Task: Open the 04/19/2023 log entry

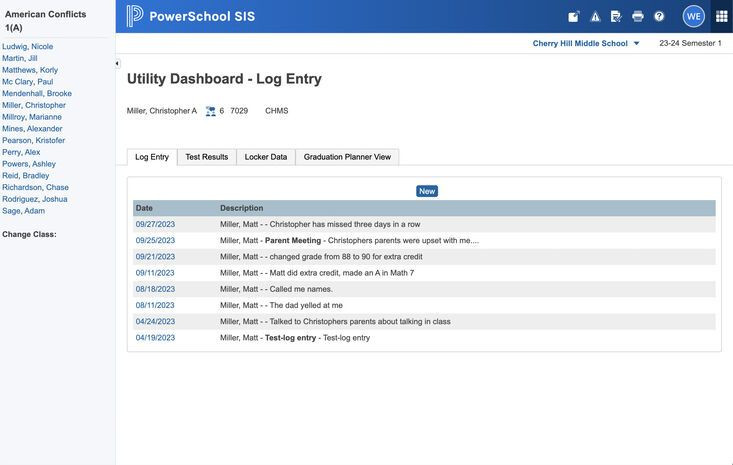Action: (x=155, y=338)
